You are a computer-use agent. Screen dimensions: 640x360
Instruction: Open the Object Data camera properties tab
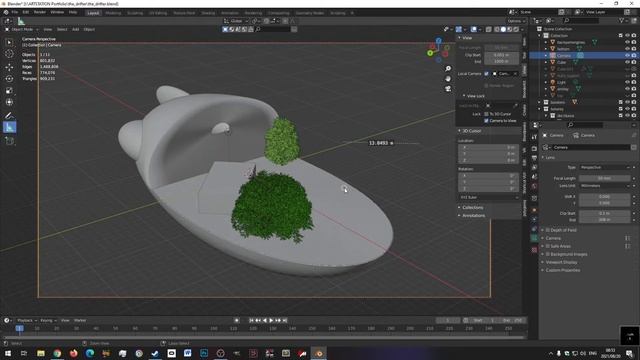tap(534, 238)
